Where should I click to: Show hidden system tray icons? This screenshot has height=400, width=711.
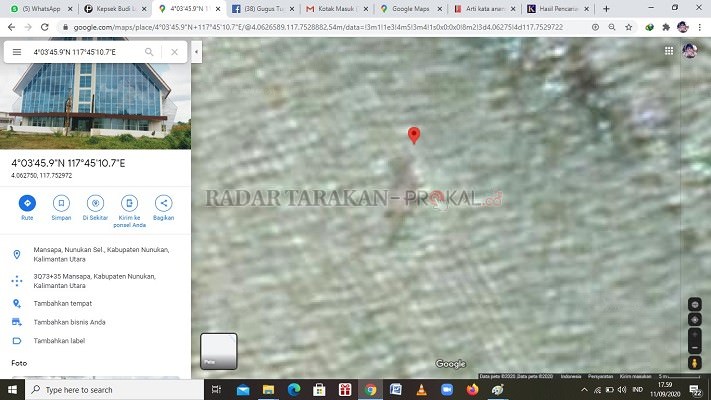(584, 390)
